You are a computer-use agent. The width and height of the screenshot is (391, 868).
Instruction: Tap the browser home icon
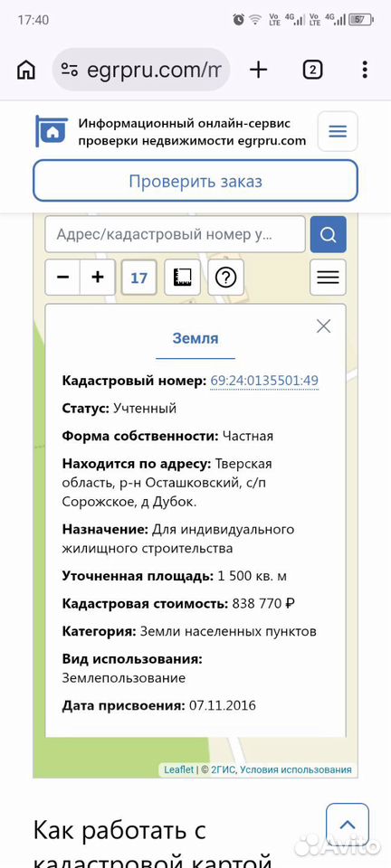[x=26, y=70]
